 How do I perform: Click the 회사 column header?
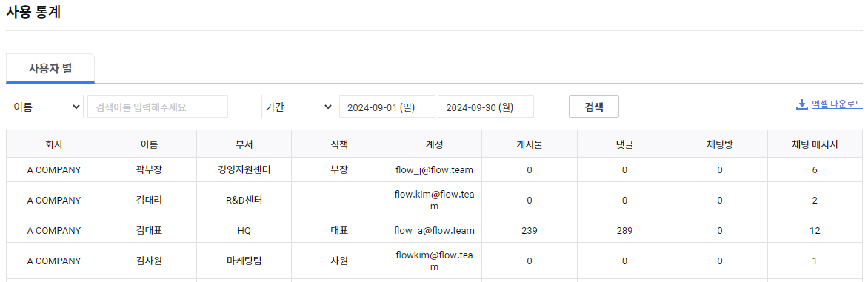coord(54,144)
